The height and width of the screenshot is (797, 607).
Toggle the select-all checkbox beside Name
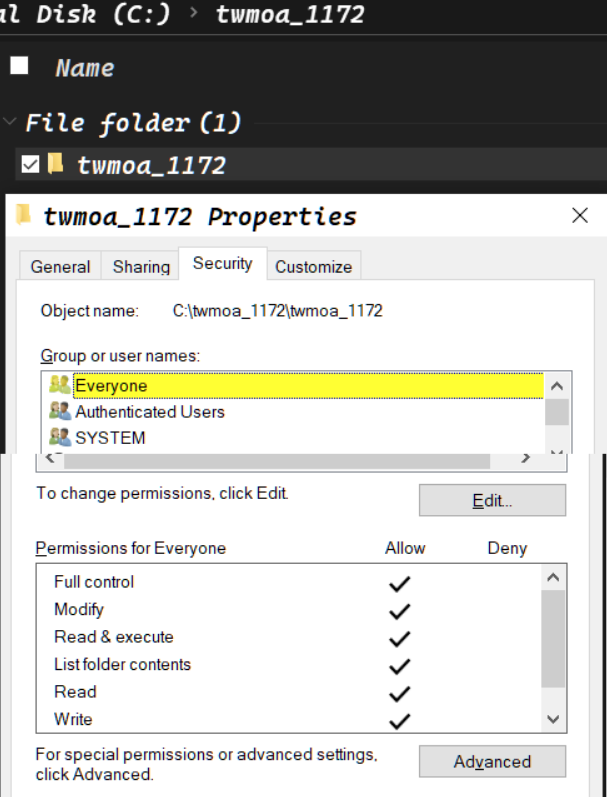(19, 66)
